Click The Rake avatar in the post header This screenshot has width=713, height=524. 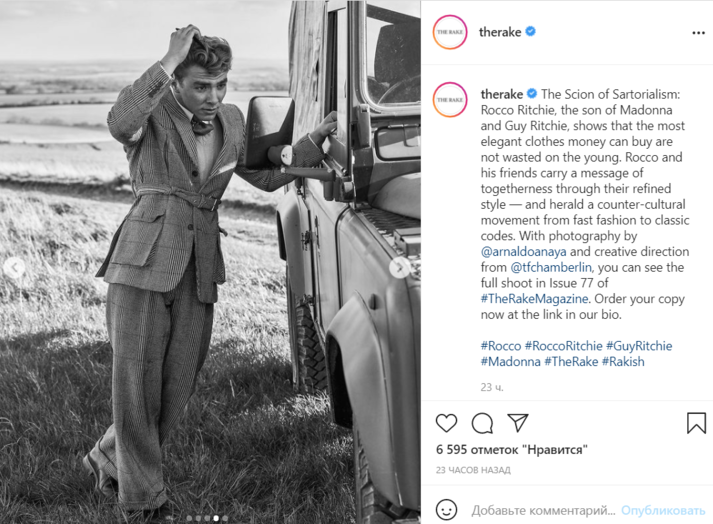point(450,32)
